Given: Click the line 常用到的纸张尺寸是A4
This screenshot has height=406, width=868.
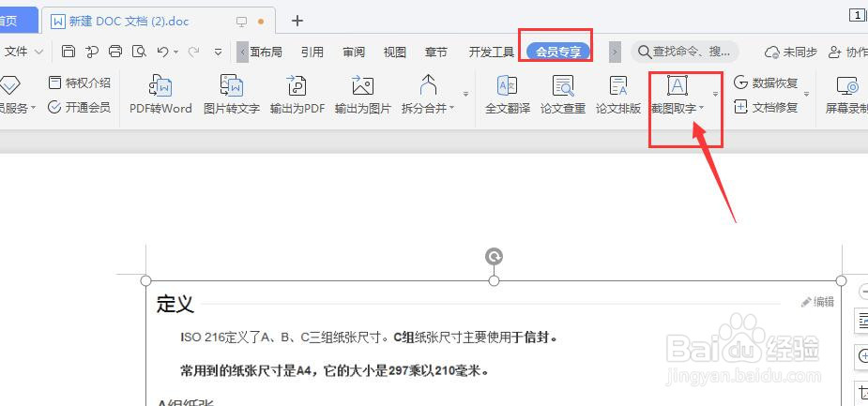Looking at the screenshot, I should point(335,370).
